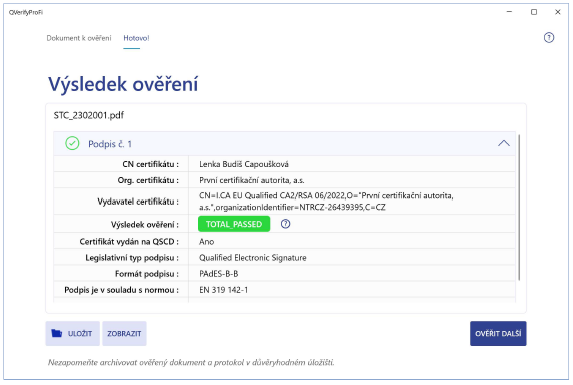Collapse the Podpis č. 1 section chevron
This screenshot has height=385, width=573.
click(x=504, y=143)
